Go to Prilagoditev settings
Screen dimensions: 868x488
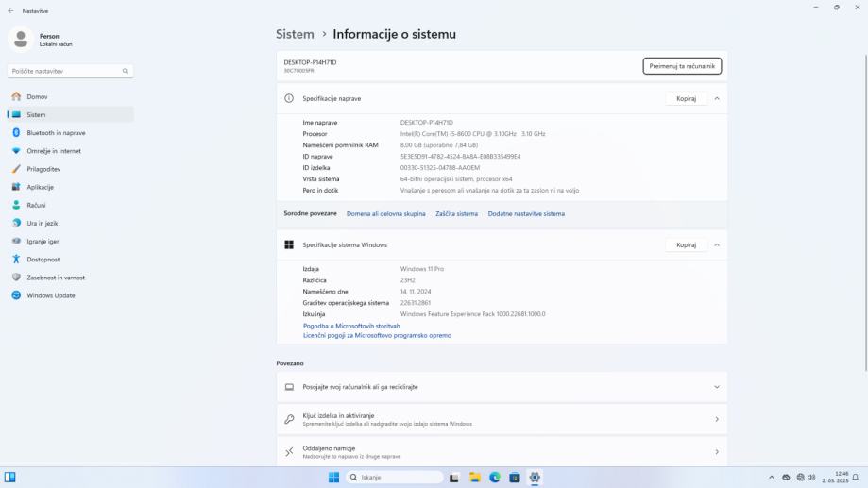coord(70,169)
